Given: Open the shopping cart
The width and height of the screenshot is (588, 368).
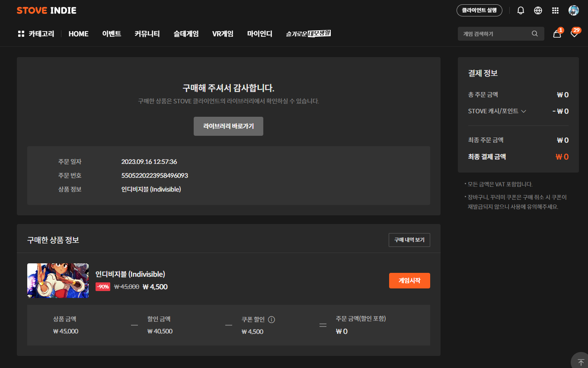Looking at the screenshot, I should [x=557, y=34].
